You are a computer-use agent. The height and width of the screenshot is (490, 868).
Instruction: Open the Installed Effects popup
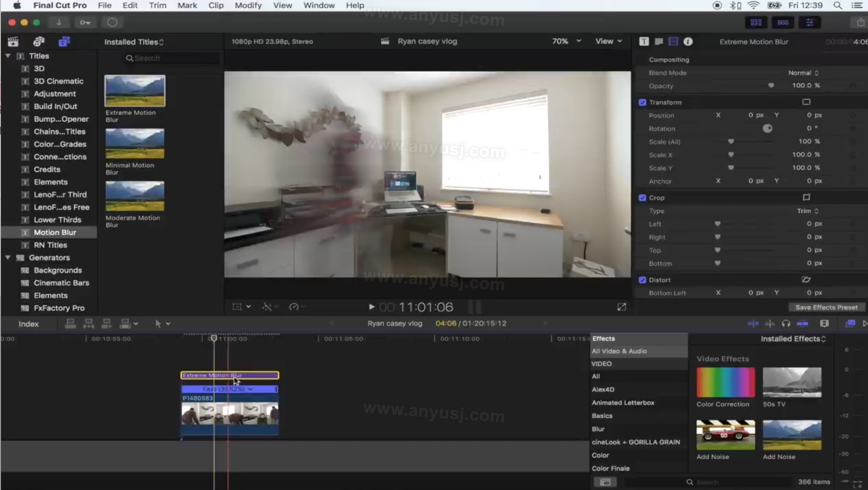tap(793, 339)
